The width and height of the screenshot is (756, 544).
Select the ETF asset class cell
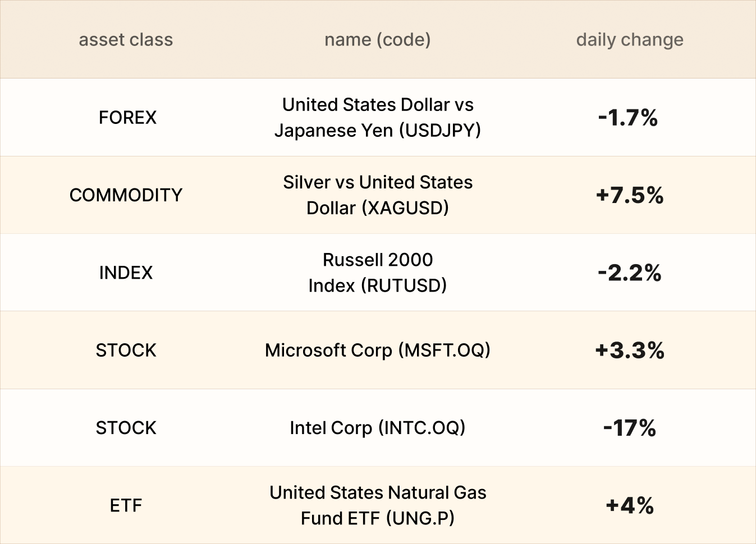(x=126, y=505)
